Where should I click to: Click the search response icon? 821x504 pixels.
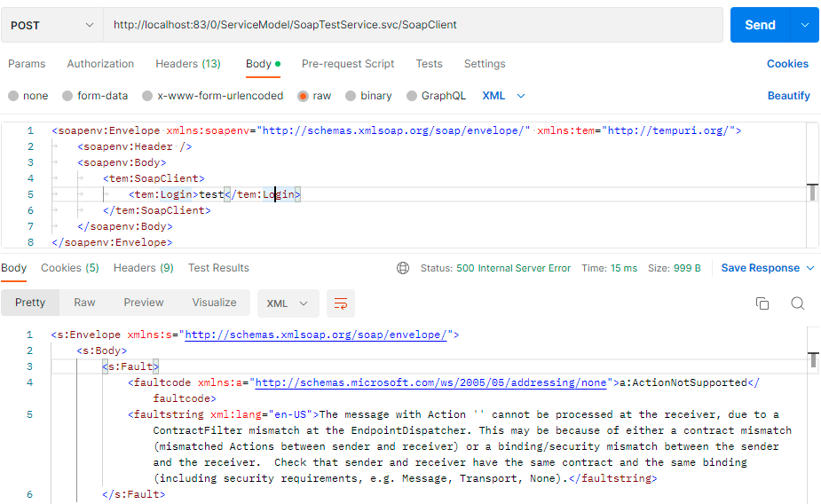(797, 303)
